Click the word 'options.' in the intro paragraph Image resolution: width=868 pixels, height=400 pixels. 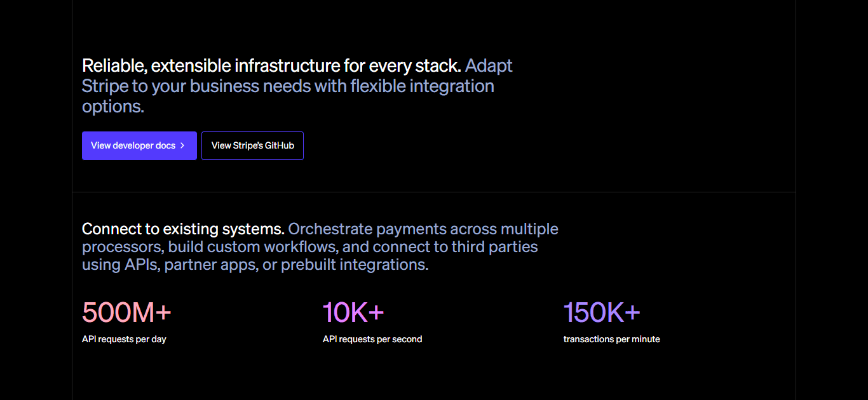click(113, 107)
